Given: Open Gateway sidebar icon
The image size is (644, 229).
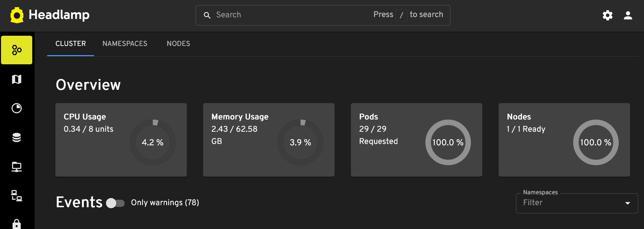Looking at the screenshot, I should pyautogui.click(x=17, y=196).
